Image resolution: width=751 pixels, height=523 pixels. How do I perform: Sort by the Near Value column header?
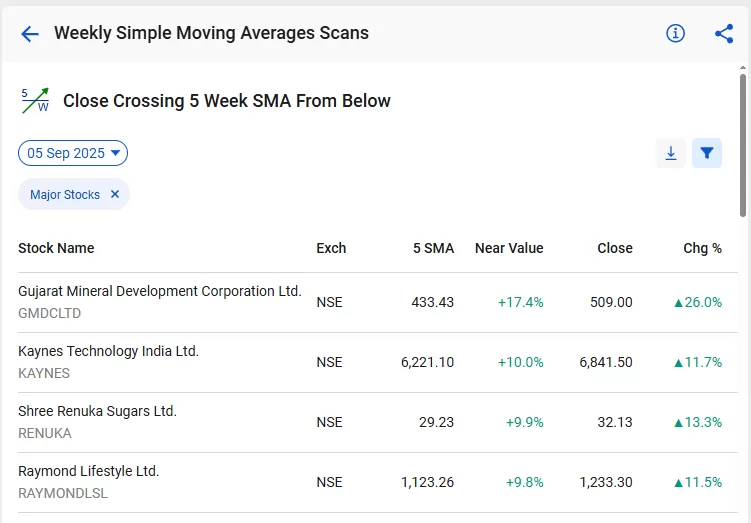[x=509, y=248]
